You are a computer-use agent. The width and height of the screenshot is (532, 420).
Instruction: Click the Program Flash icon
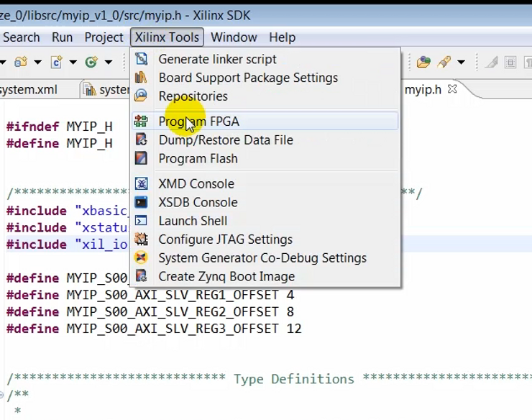pos(141,158)
